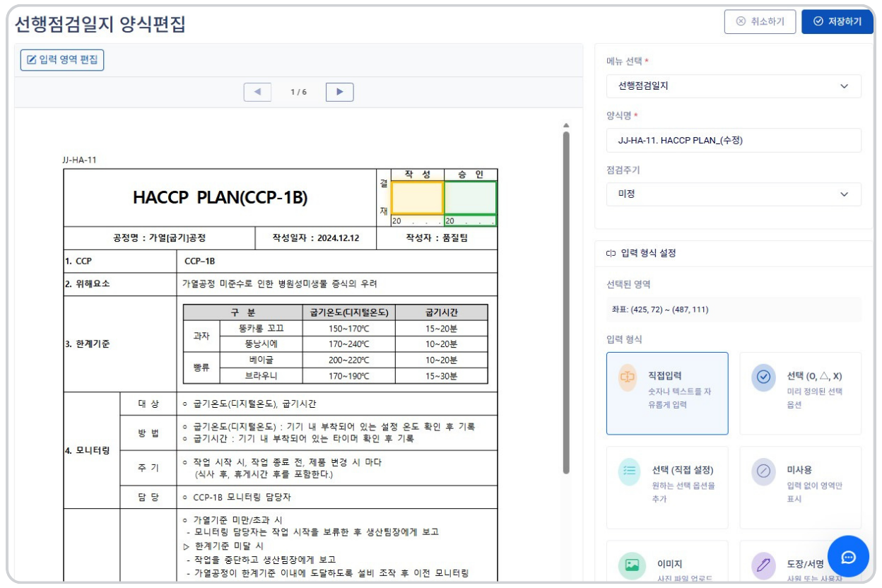Go to next page arrow
The image size is (882, 588).
(340, 92)
